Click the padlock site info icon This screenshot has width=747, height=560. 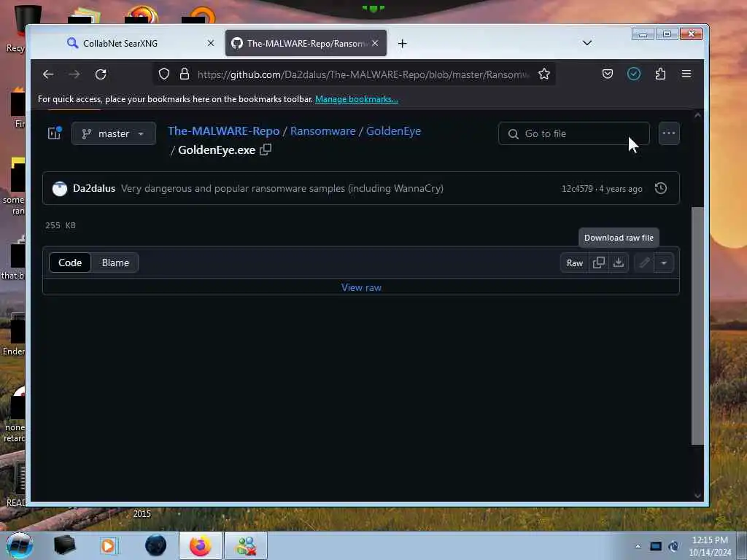(x=185, y=74)
